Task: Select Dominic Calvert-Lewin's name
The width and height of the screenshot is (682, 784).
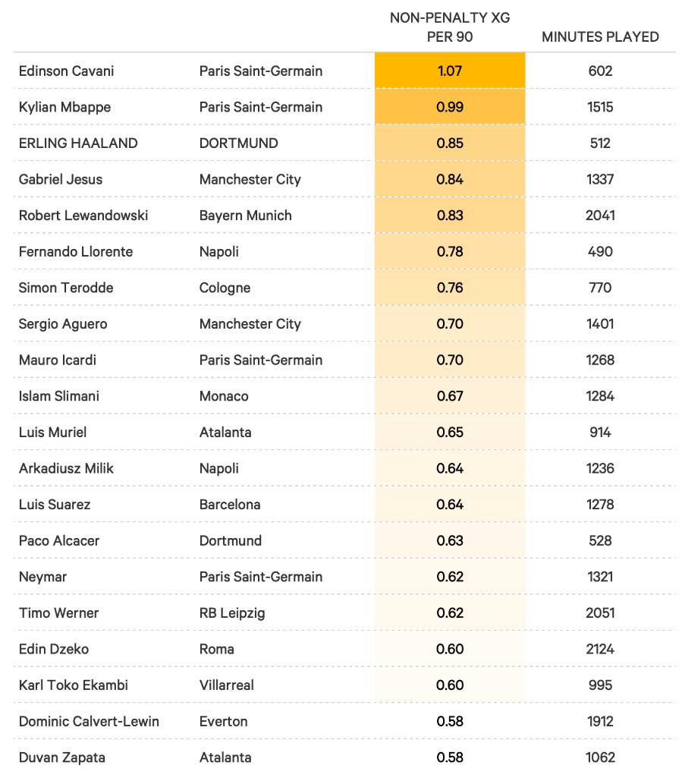Action: tap(89, 721)
